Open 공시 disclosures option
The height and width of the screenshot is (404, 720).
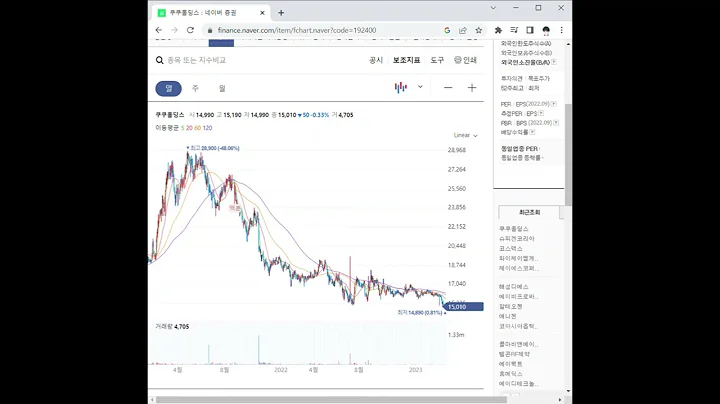376,60
